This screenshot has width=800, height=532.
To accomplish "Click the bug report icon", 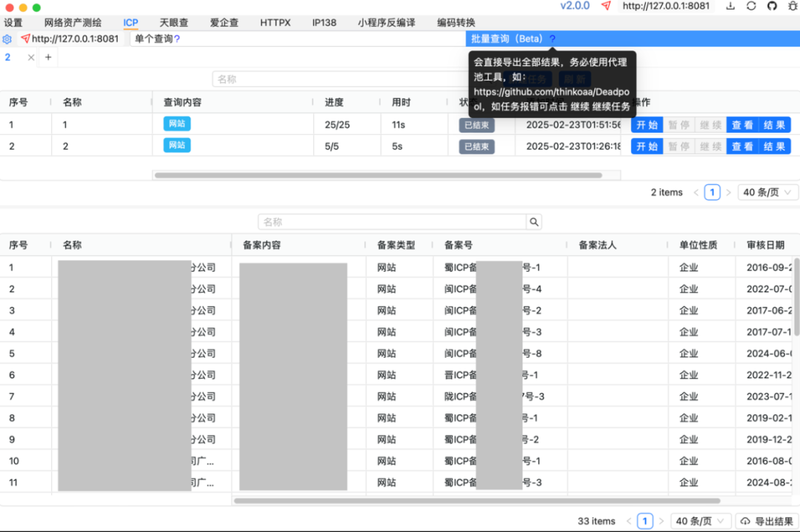I will pyautogui.click(x=793, y=6).
